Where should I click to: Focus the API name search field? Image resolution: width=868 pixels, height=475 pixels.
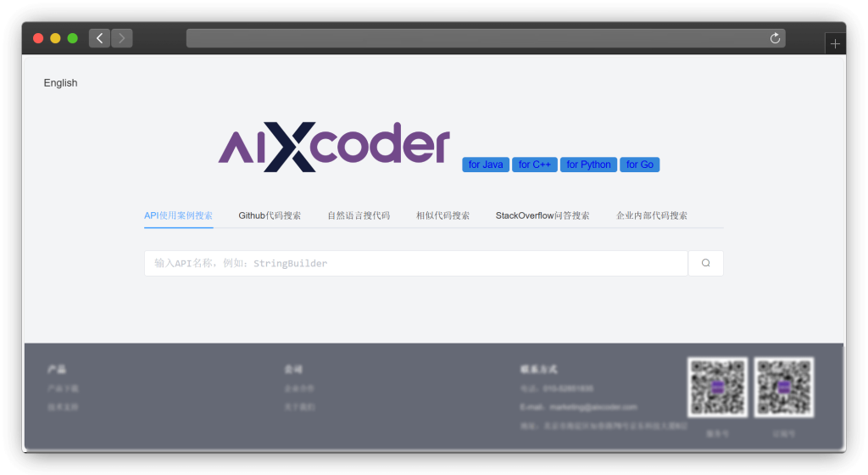[415, 263]
